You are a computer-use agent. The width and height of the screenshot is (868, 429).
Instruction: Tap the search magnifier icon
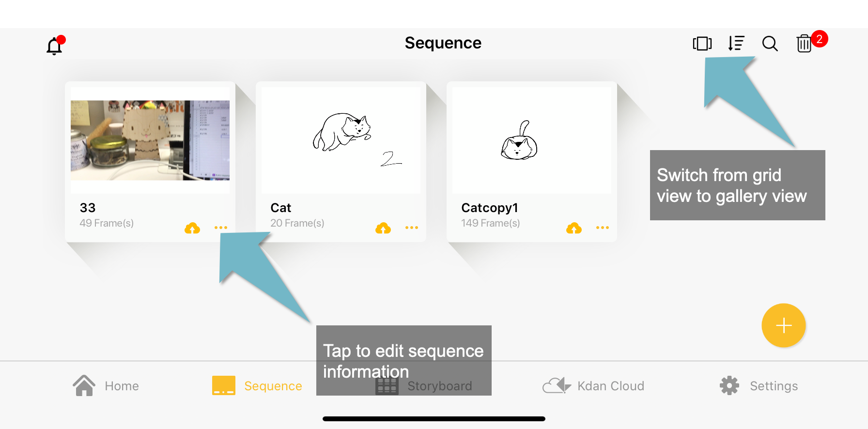click(x=770, y=44)
